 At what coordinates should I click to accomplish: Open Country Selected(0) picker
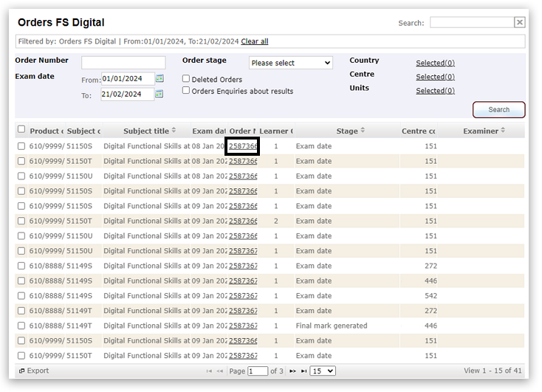tap(435, 63)
